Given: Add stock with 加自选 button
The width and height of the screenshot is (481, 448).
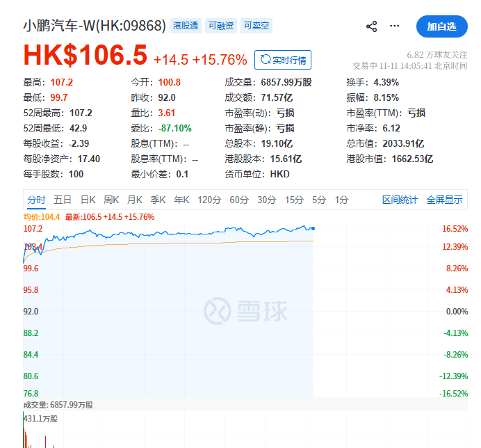Looking at the screenshot, I should pyautogui.click(x=442, y=26).
